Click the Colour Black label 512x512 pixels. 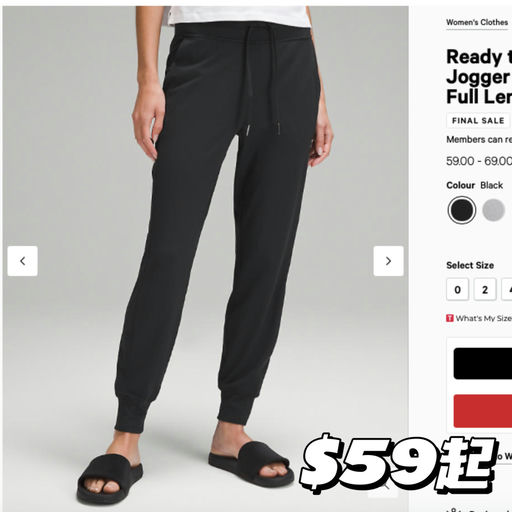tap(474, 185)
